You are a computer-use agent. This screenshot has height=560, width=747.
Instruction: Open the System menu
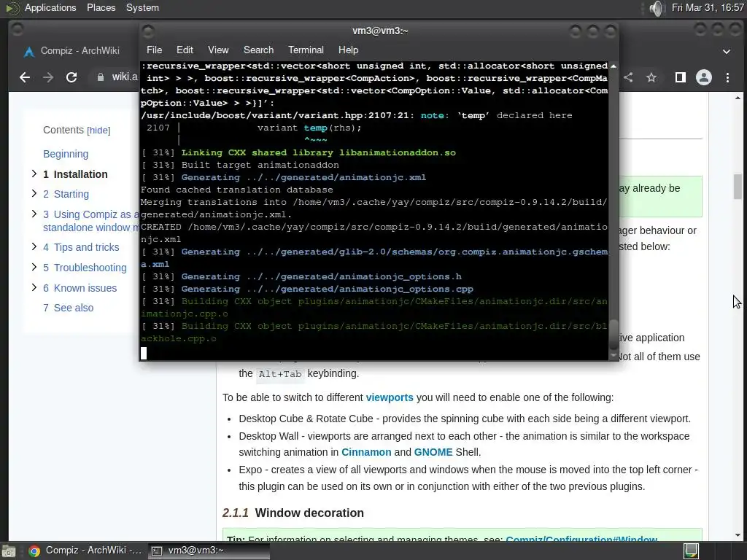[x=142, y=8]
